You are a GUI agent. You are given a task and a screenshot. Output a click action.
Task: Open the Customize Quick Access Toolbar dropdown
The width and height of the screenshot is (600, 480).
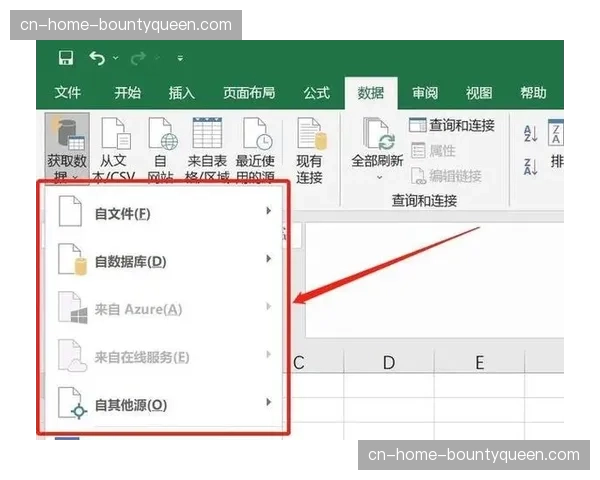pyautogui.click(x=180, y=58)
